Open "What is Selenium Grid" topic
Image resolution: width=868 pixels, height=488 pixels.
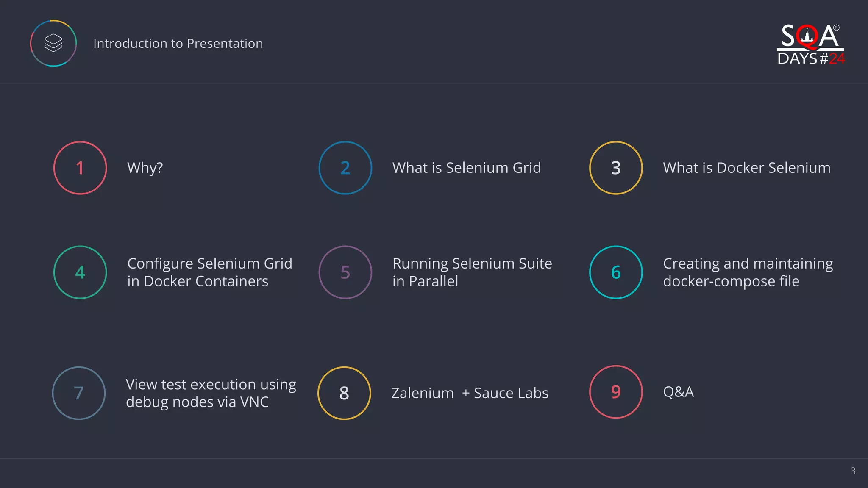(466, 168)
